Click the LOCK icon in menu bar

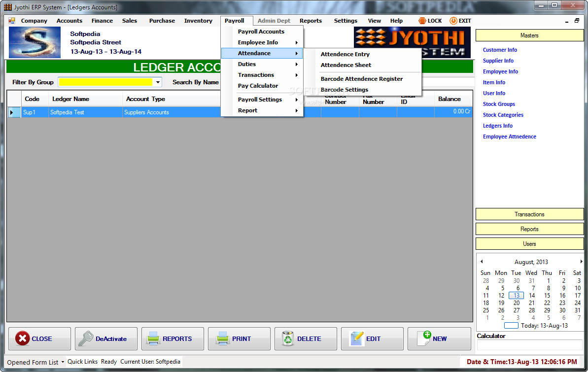(422, 21)
